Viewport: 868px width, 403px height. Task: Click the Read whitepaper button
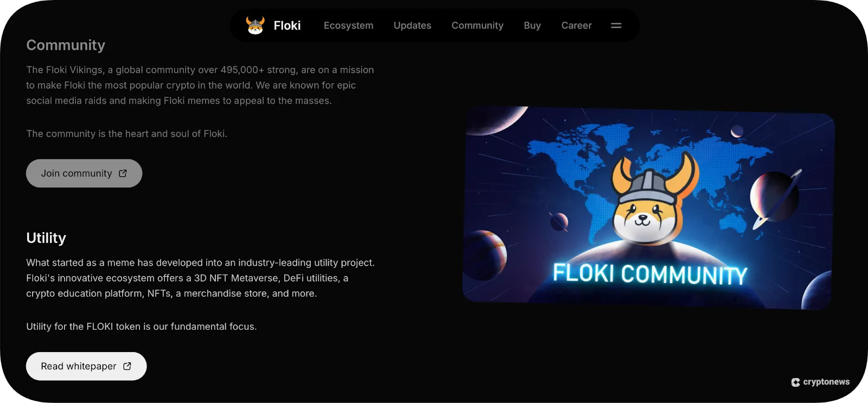point(86,366)
